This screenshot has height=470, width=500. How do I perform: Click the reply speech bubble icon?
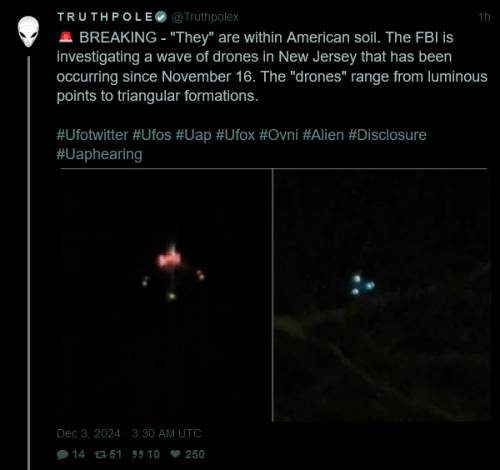62,454
